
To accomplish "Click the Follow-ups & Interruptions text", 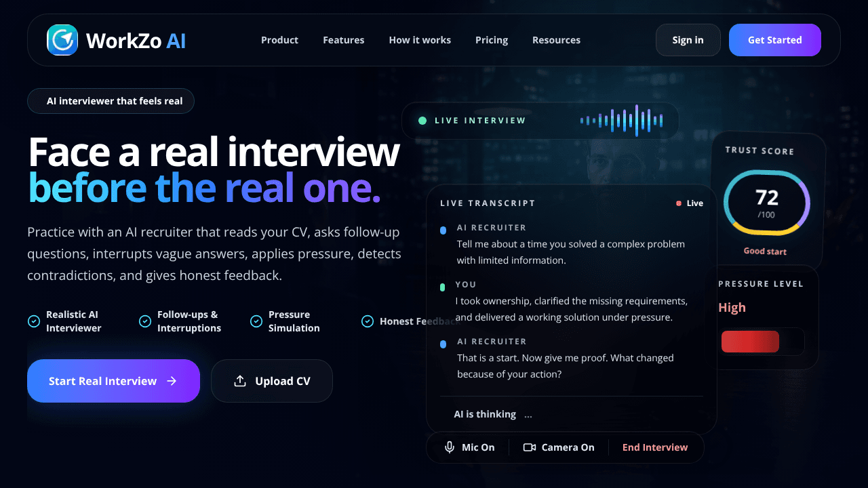I will click(189, 321).
